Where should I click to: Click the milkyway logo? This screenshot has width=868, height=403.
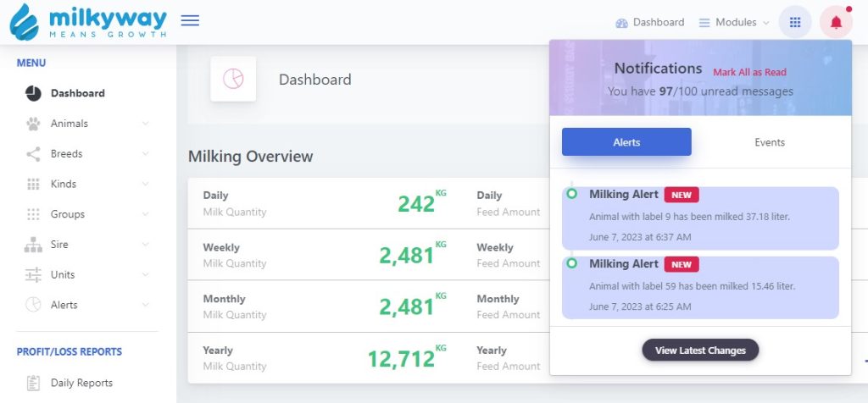click(88, 22)
